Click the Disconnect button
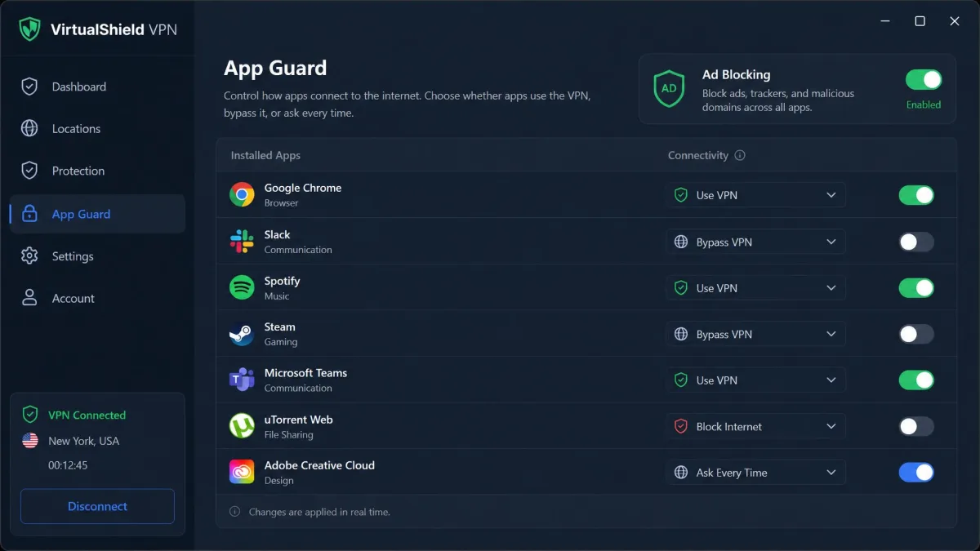 pos(97,506)
